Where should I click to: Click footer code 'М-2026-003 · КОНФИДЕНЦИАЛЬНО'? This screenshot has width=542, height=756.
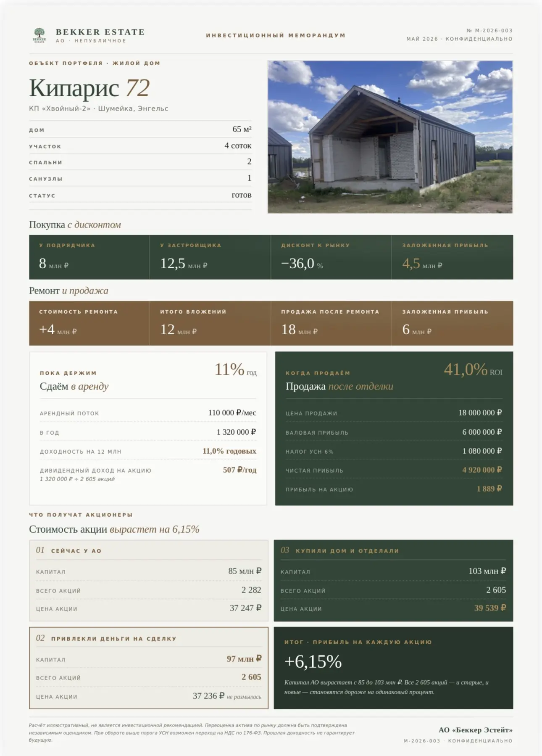coord(458,741)
